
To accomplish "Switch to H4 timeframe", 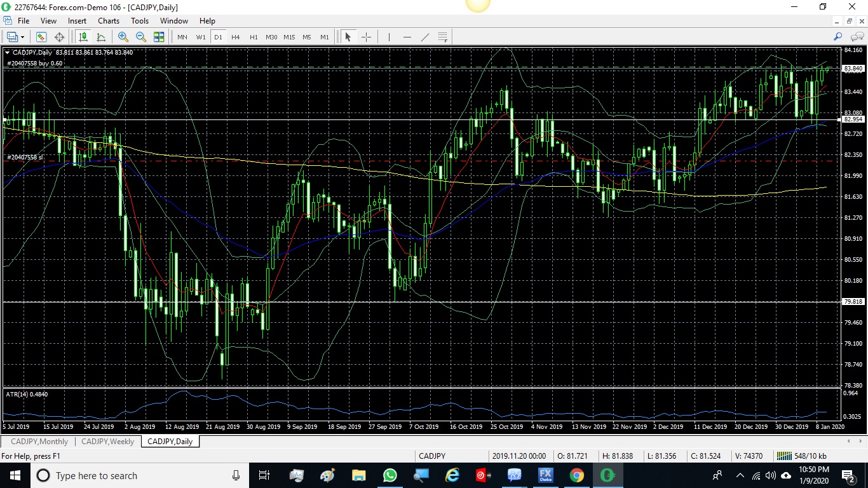I will click(236, 37).
